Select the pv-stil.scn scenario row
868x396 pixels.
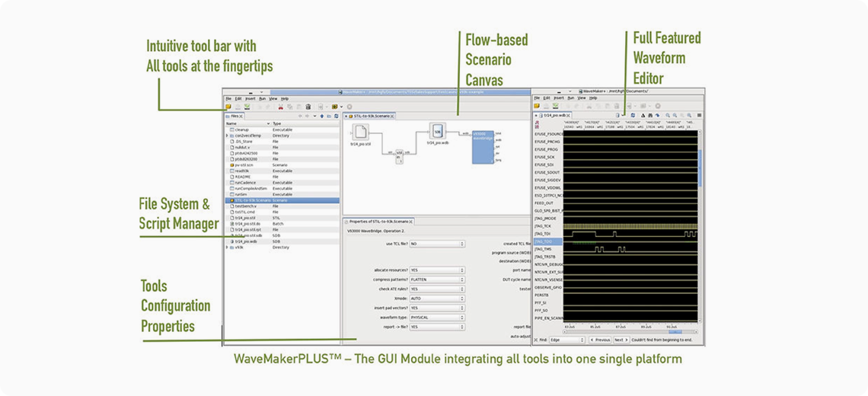pos(281,165)
